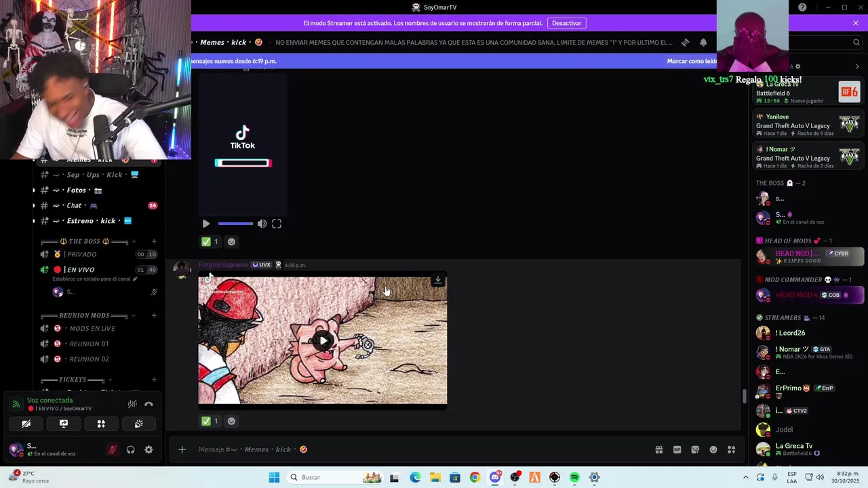Screen dimensions: 868x488
Task: Add a reaction under the TikTok video
Action: coord(231,242)
